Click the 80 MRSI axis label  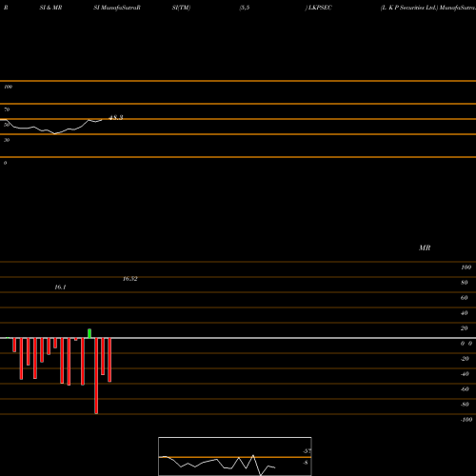(x=465, y=283)
